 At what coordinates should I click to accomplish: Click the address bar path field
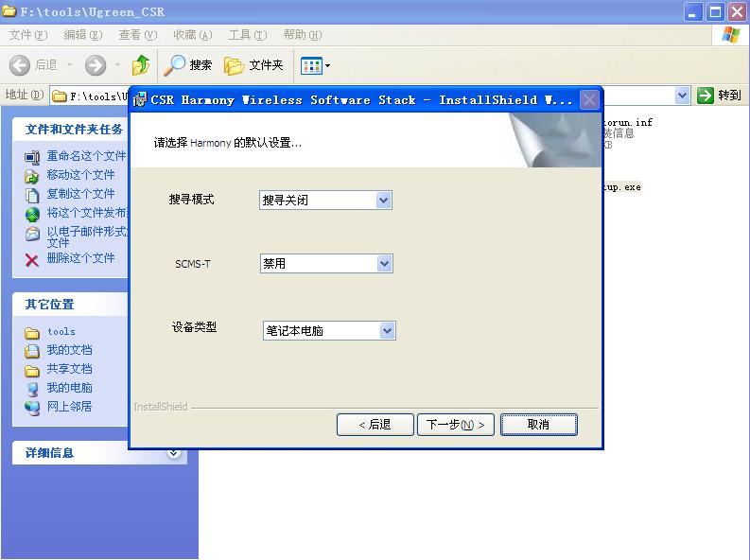(91, 96)
